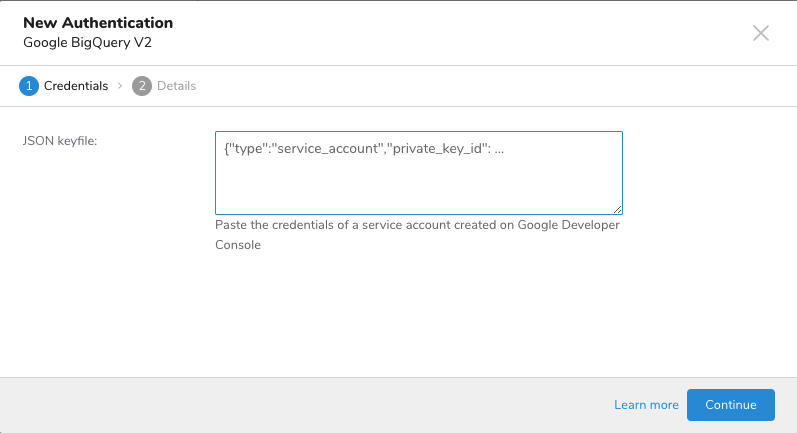Click the step 1 number circle
This screenshot has width=797, height=433.
(28, 86)
